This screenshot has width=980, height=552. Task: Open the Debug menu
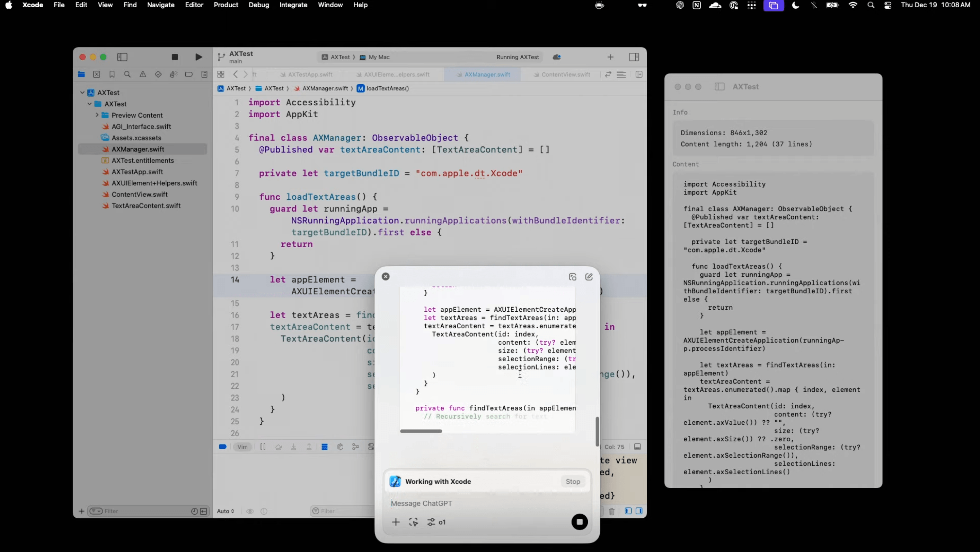[259, 5]
